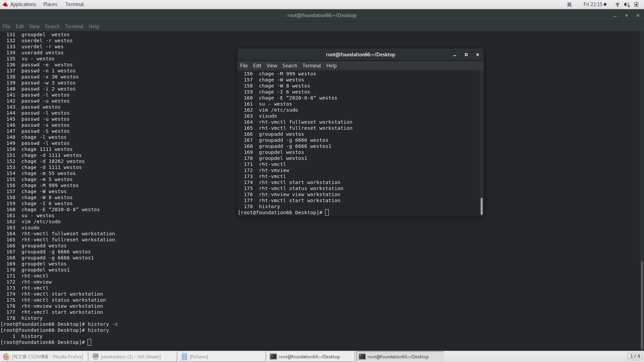Minimize the small foreground terminal window
Viewport: 644px width, 362px height.
[455, 55]
